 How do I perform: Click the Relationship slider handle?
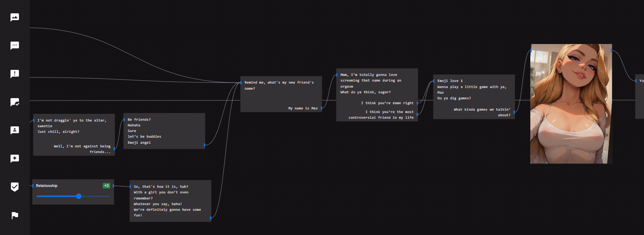click(79, 196)
